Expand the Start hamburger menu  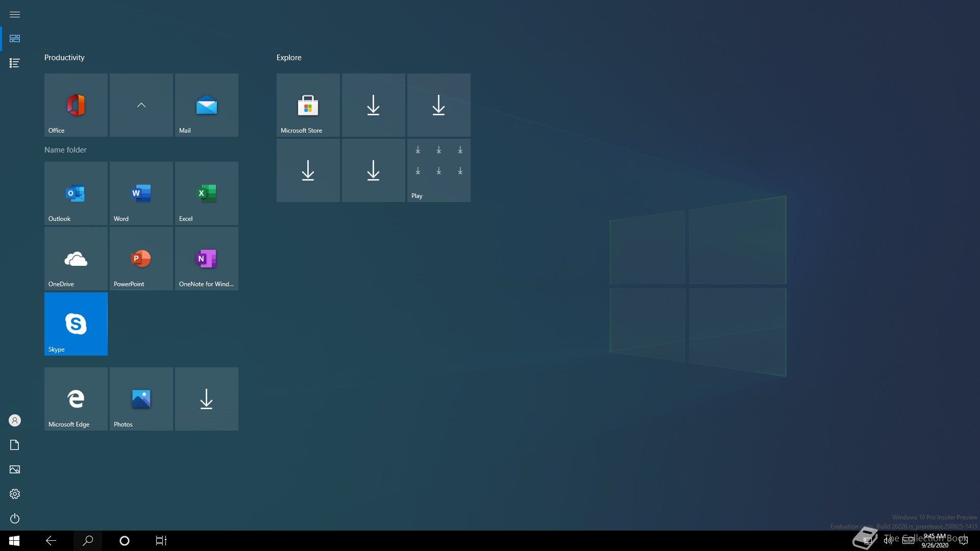(x=15, y=14)
